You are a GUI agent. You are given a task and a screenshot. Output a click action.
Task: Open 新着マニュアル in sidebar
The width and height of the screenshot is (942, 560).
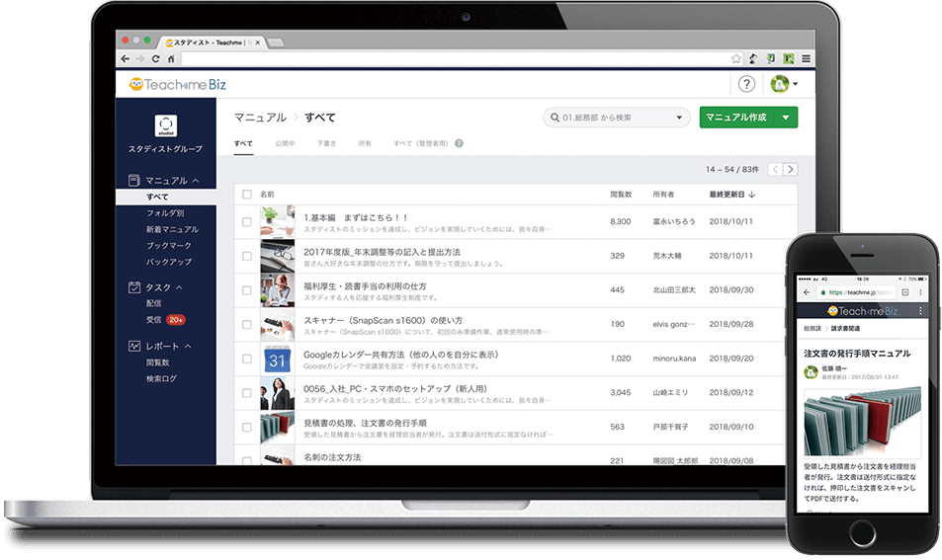tap(172, 229)
